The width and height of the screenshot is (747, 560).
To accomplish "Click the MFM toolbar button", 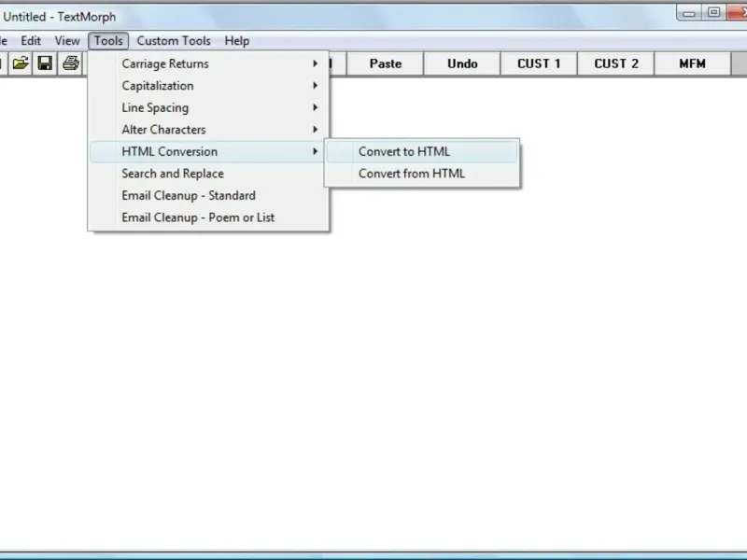I will (x=693, y=63).
